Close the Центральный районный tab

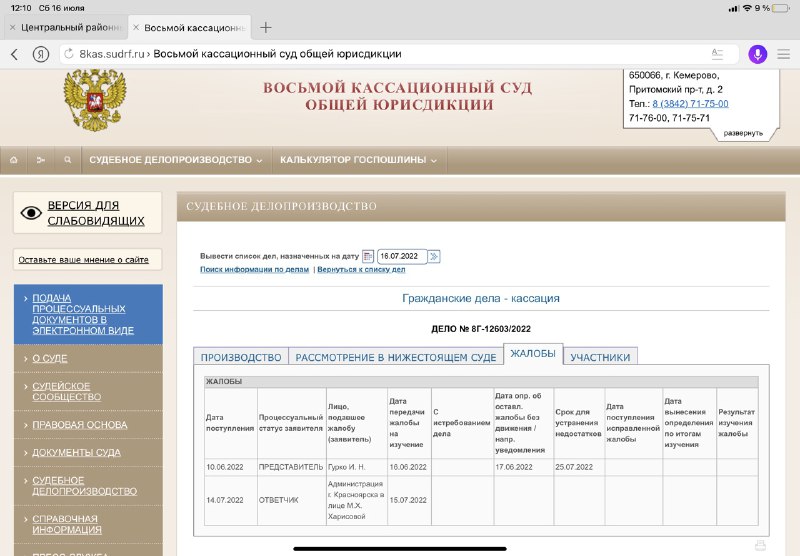pos(13,28)
